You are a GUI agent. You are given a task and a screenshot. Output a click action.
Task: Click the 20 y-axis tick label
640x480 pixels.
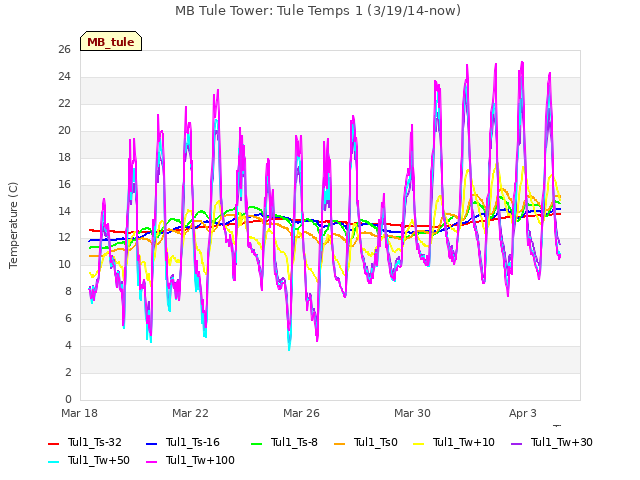coord(64,130)
